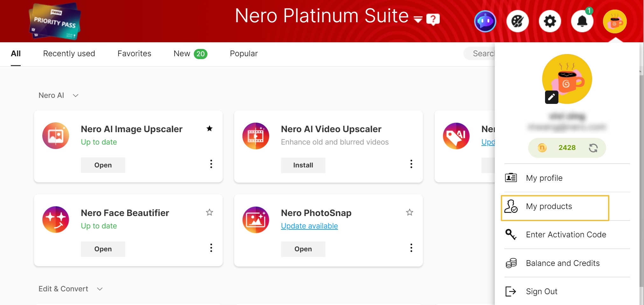Unfavorite Nero AI Image Upscaler star
The height and width of the screenshot is (305, 644).
(x=209, y=128)
